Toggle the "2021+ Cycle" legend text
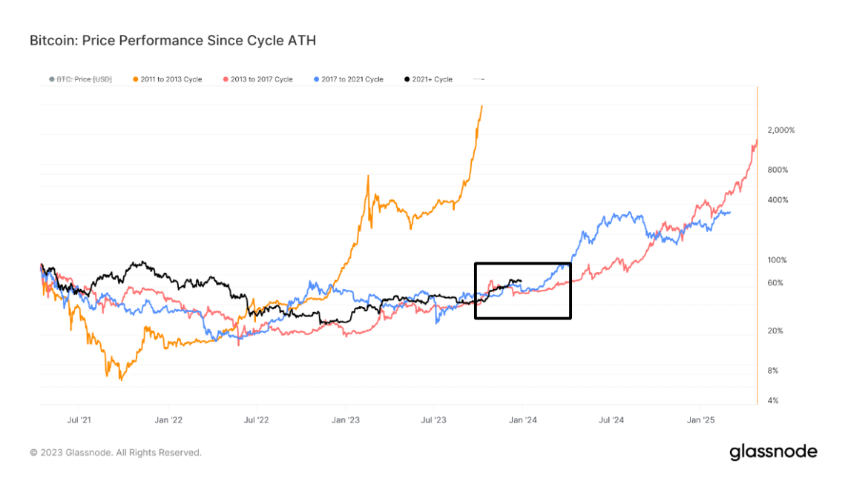 (x=433, y=79)
